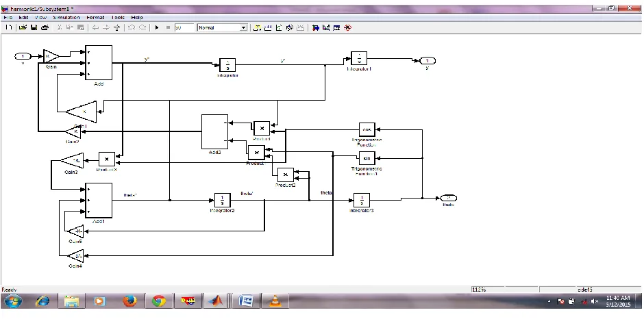Click the Go to parent system icon

(117, 27)
